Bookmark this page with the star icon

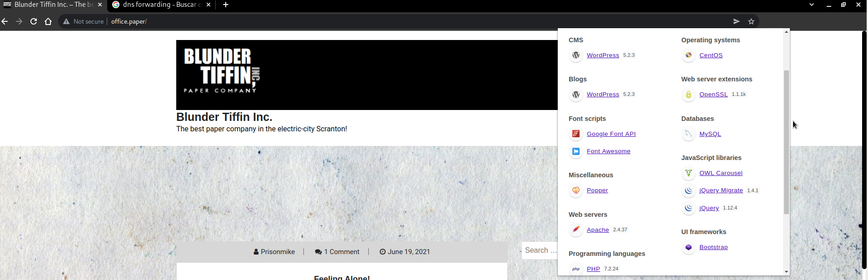click(x=751, y=21)
